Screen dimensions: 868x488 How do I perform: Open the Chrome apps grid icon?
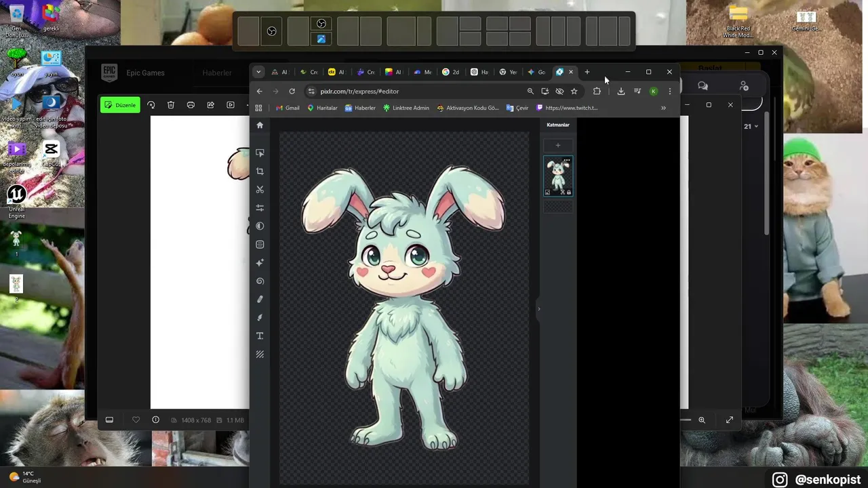[258, 108]
